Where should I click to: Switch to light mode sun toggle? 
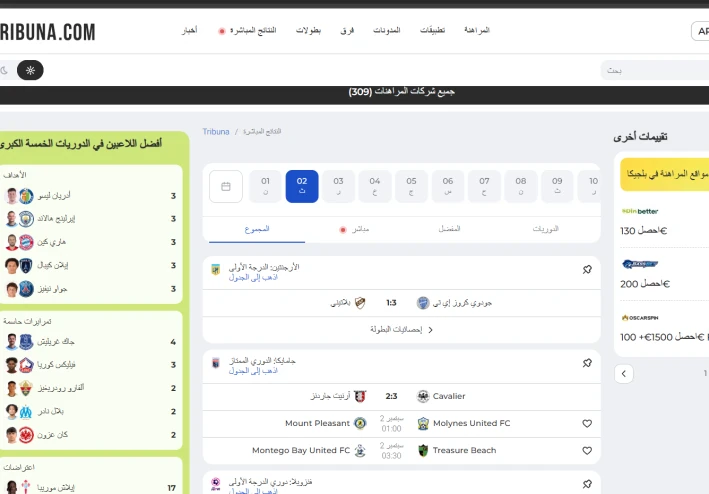[x=30, y=70]
